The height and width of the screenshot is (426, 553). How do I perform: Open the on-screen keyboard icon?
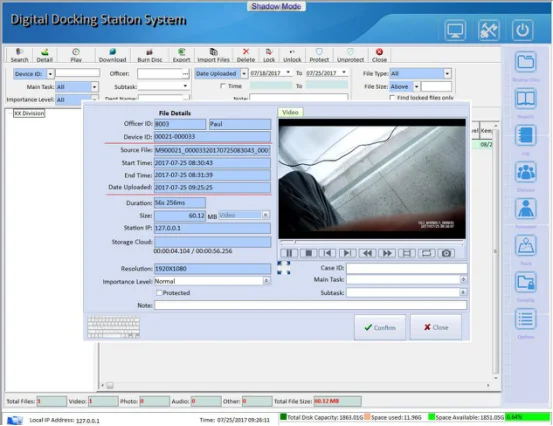[114, 327]
